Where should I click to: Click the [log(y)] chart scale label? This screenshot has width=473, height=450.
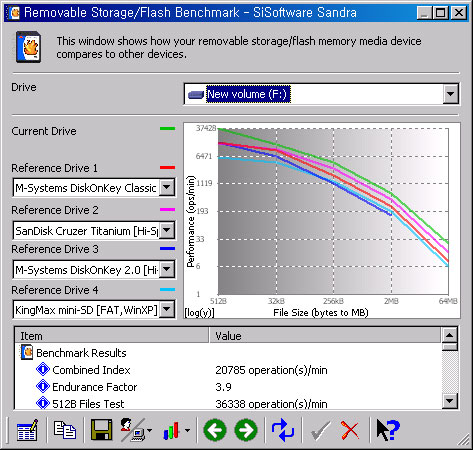[x=199, y=313]
